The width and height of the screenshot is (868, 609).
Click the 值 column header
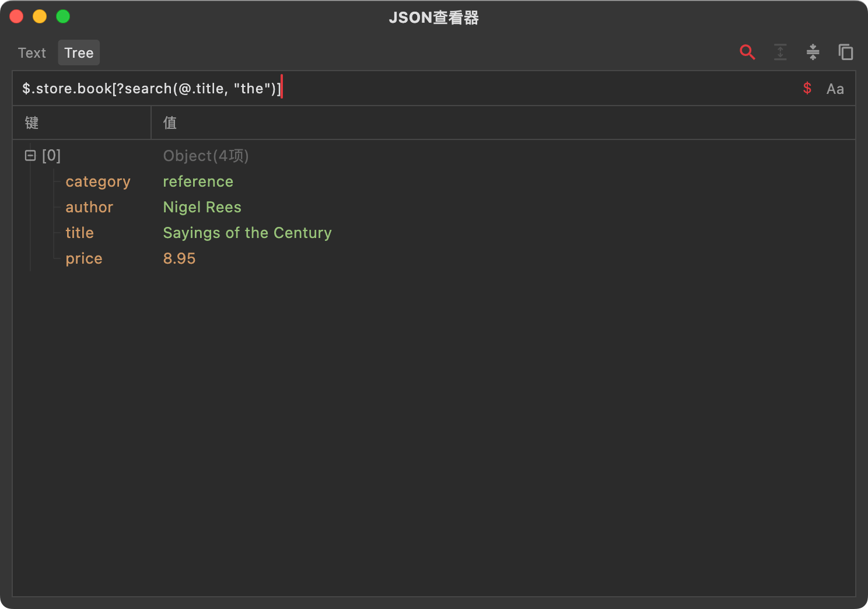(x=170, y=123)
